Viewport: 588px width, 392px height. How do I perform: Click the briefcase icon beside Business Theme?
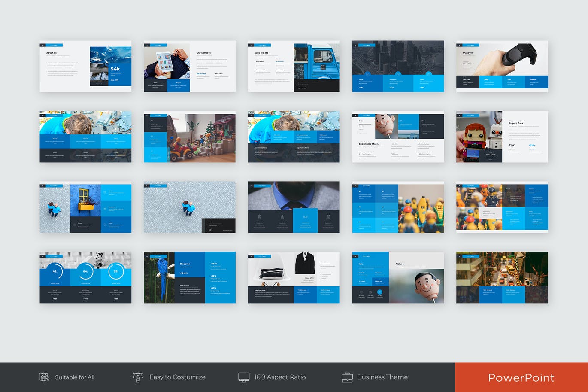click(x=347, y=377)
